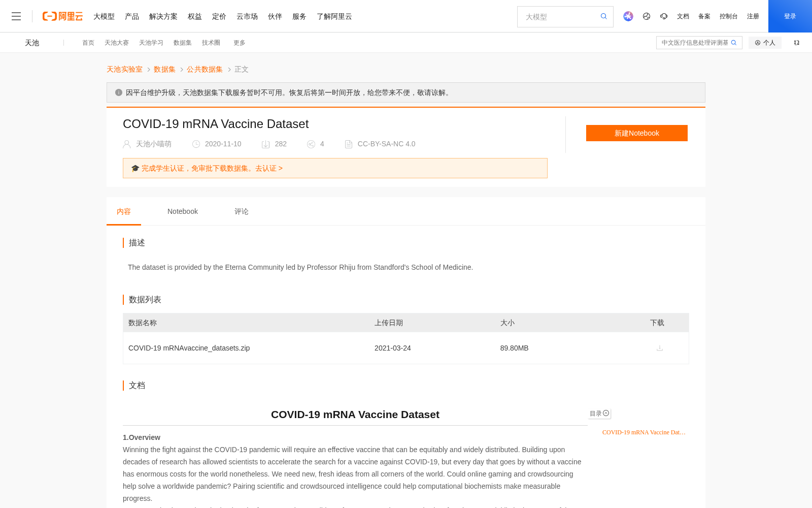
Task: Click the blue 登录 login button
Action: pyautogui.click(x=790, y=16)
